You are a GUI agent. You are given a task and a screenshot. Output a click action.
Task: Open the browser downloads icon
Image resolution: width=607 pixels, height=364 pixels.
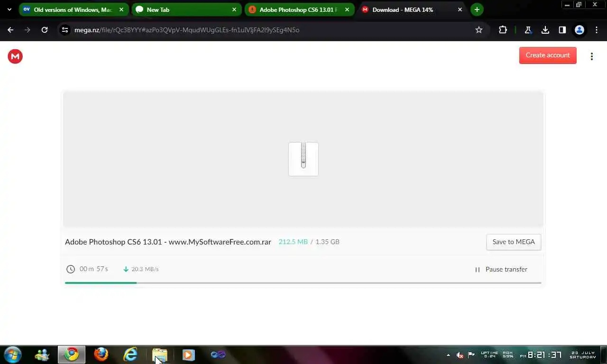coord(545,30)
